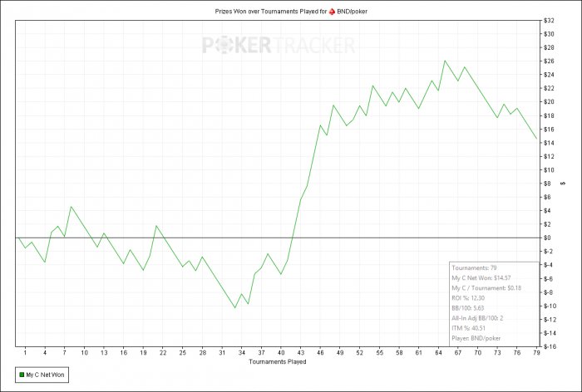Click the 'My C Net Won: $14.57' stat
This screenshot has height=392, width=582.
481,277
